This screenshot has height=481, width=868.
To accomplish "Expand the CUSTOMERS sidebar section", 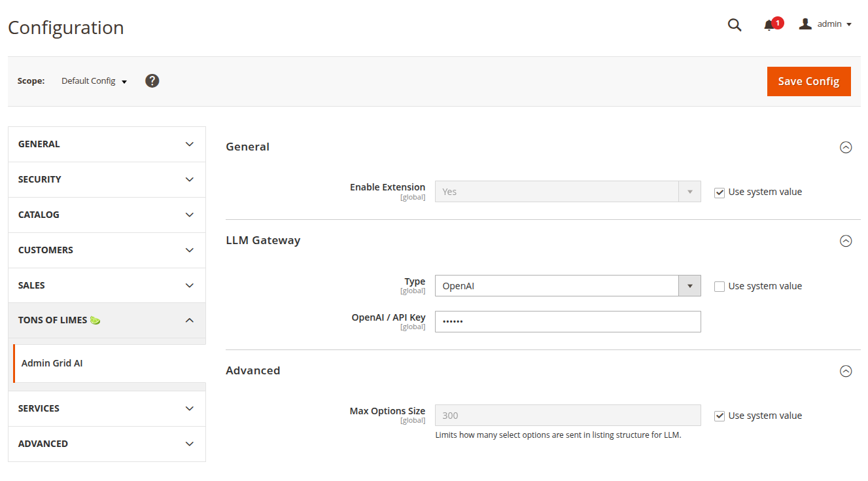I will point(107,251).
